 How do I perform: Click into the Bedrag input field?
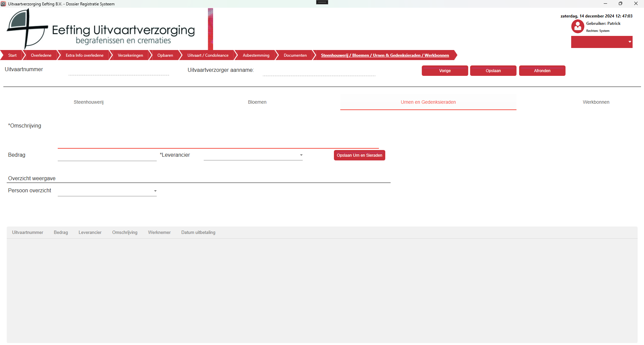point(107,155)
